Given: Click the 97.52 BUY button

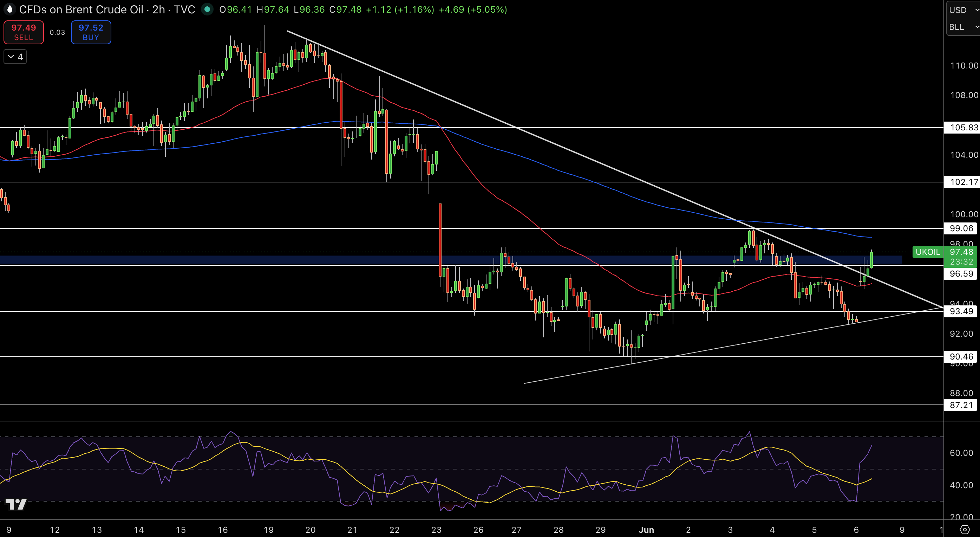Looking at the screenshot, I should point(91,32).
